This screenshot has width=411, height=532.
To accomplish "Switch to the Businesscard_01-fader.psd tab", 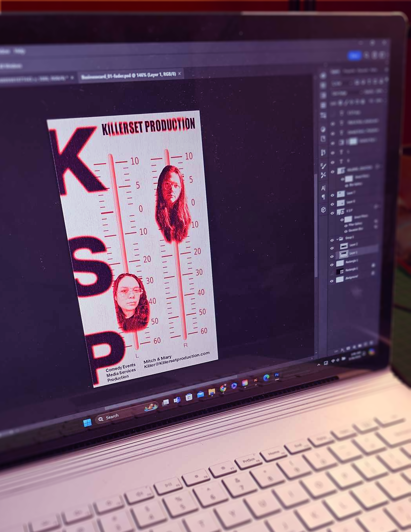I will tap(128, 76).
